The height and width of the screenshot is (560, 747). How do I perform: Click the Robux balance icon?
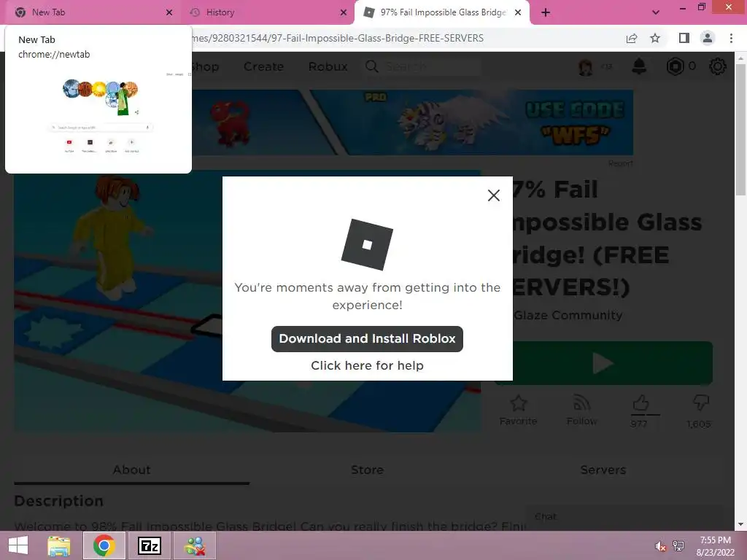675,66
